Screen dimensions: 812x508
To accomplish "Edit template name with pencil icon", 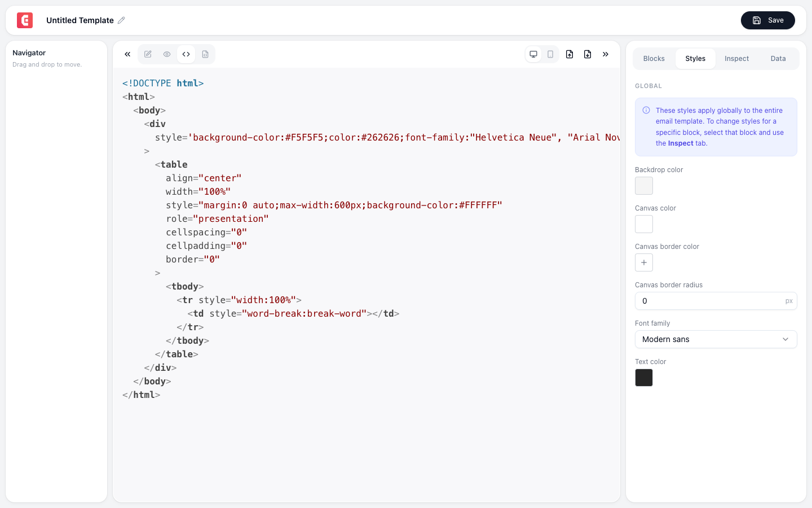I will (x=121, y=20).
